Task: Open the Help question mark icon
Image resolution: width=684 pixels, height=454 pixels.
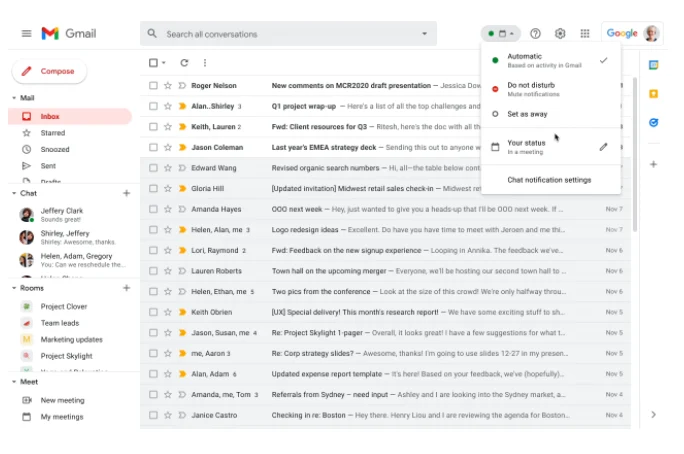Action: pos(535,34)
